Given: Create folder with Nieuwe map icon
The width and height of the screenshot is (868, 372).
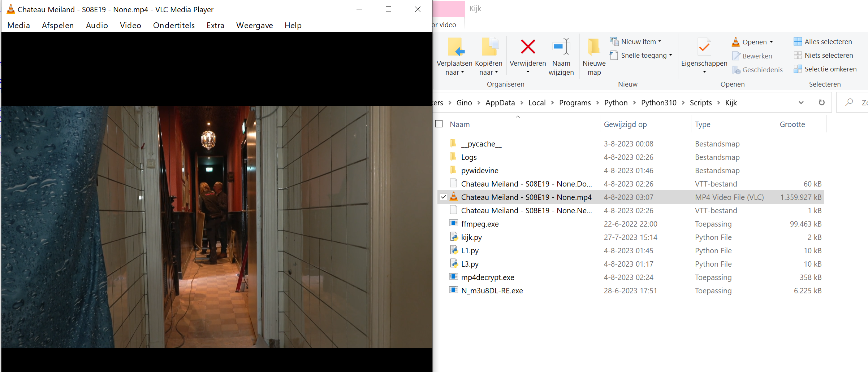Looking at the screenshot, I should coord(593,47).
